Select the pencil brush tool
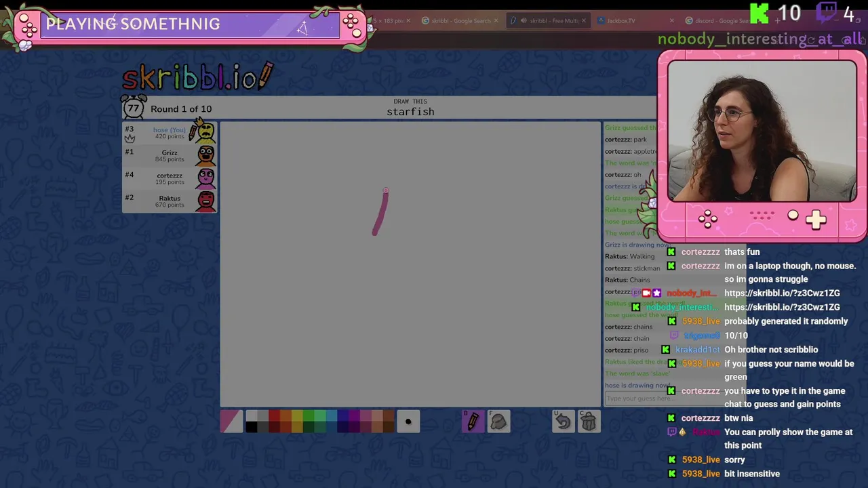Viewport: 868px width, 488px height. pyautogui.click(x=473, y=422)
